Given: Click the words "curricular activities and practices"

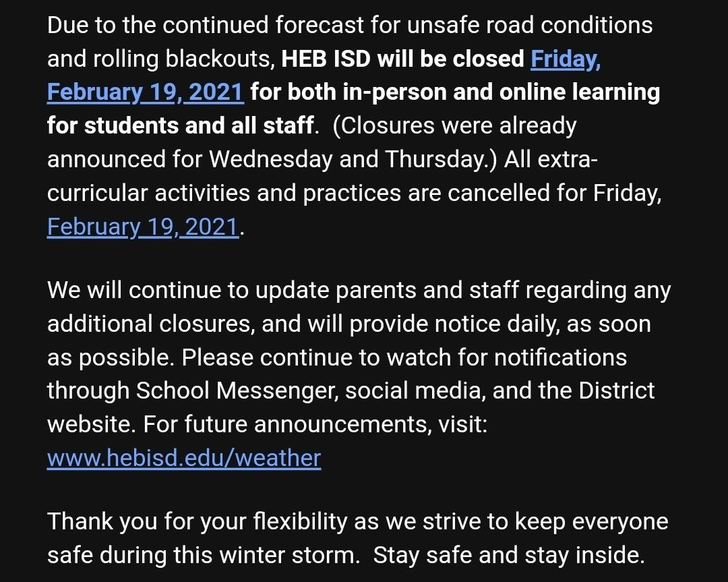Looking at the screenshot, I should coord(224,194).
